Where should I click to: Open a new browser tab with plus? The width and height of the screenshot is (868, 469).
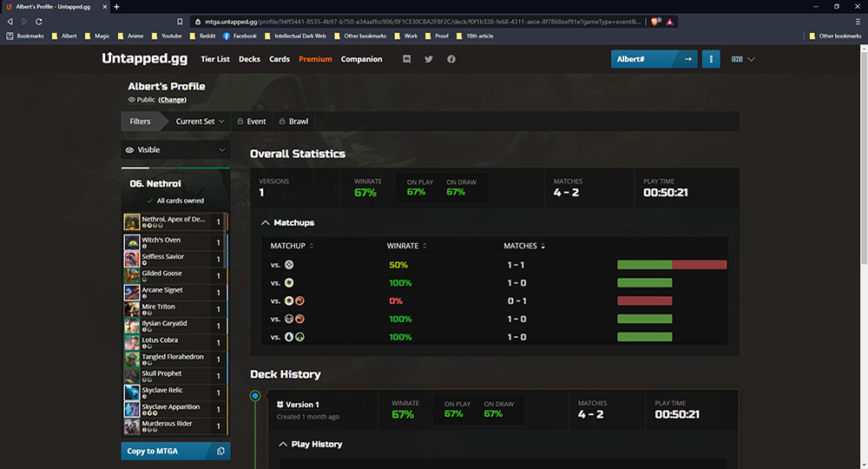(x=116, y=7)
